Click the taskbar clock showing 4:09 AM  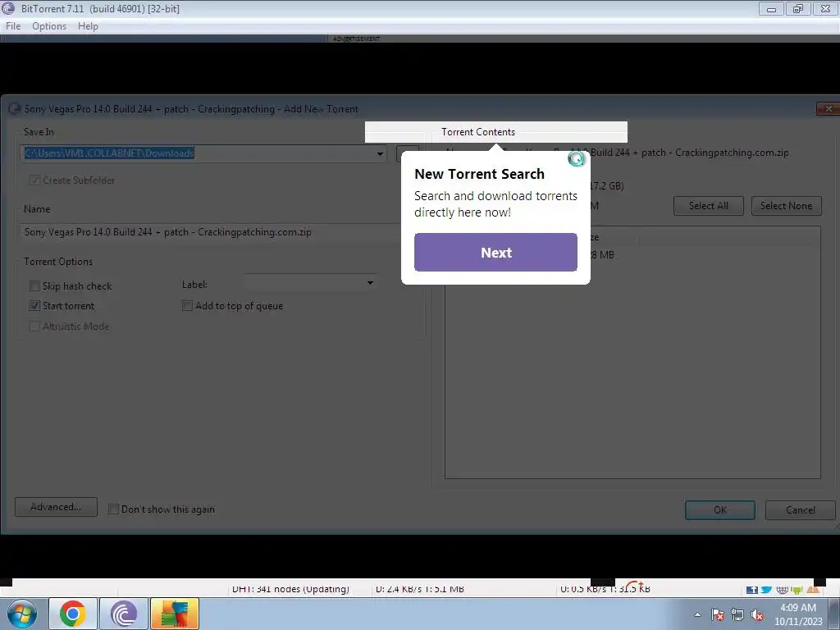[x=797, y=614]
